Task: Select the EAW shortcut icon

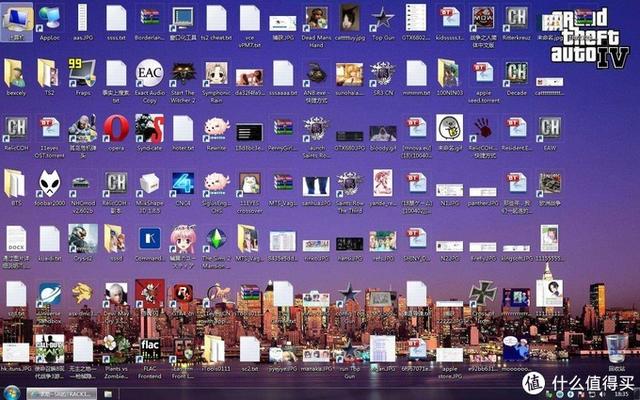Action: [x=550, y=128]
